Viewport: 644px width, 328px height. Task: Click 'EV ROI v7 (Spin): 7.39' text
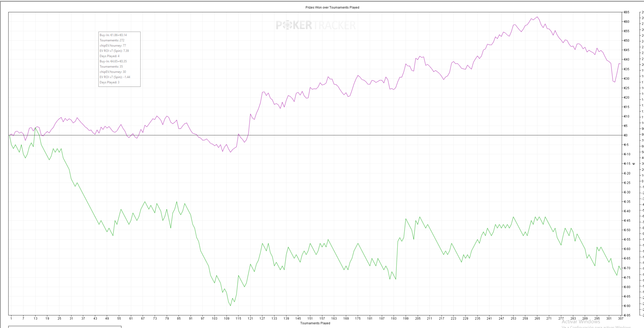[x=114, y=51]
